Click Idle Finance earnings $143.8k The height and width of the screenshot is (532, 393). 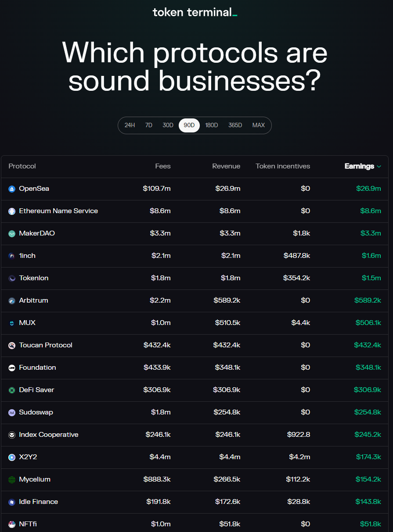[368, 502]
